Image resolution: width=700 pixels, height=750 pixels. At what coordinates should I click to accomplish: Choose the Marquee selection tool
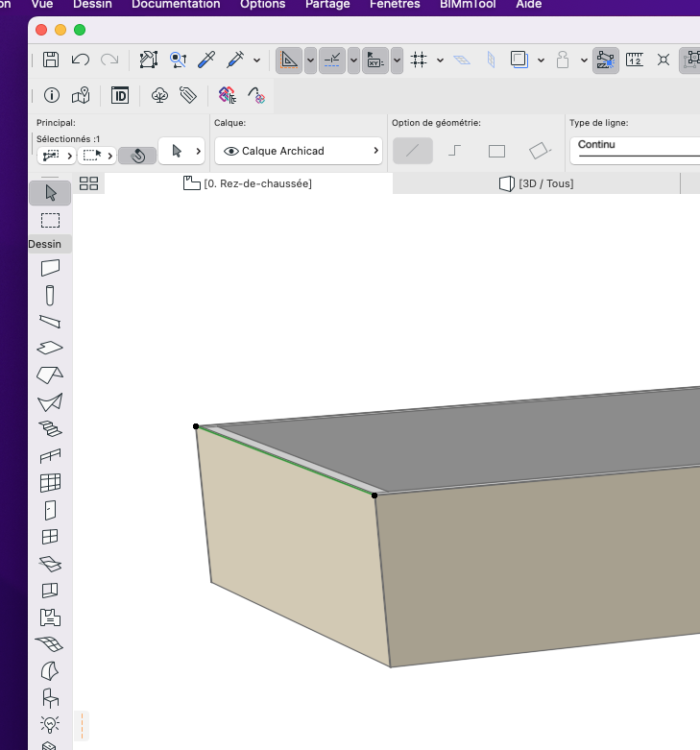(x=50, y=221)
